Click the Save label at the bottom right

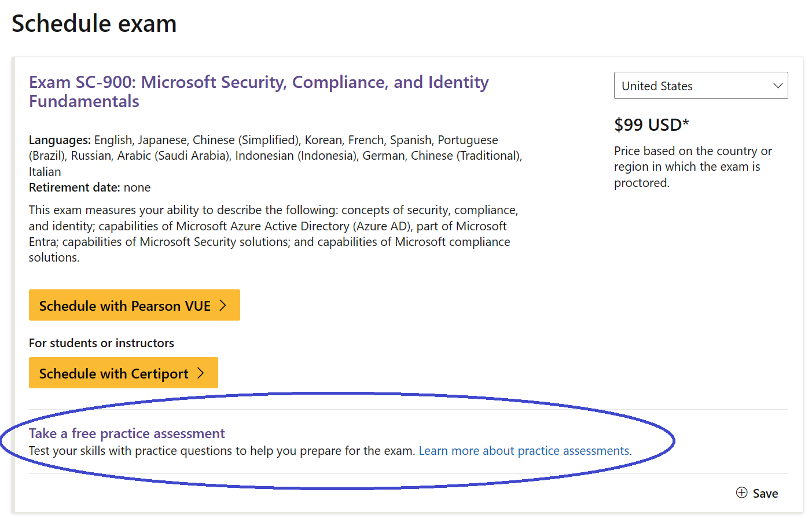pos(767,492)
